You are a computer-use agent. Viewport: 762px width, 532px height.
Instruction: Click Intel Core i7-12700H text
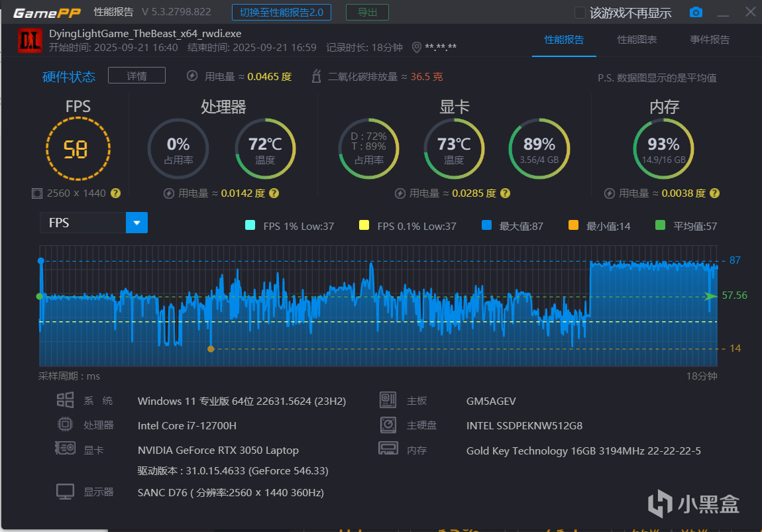(x=187, y=425)
